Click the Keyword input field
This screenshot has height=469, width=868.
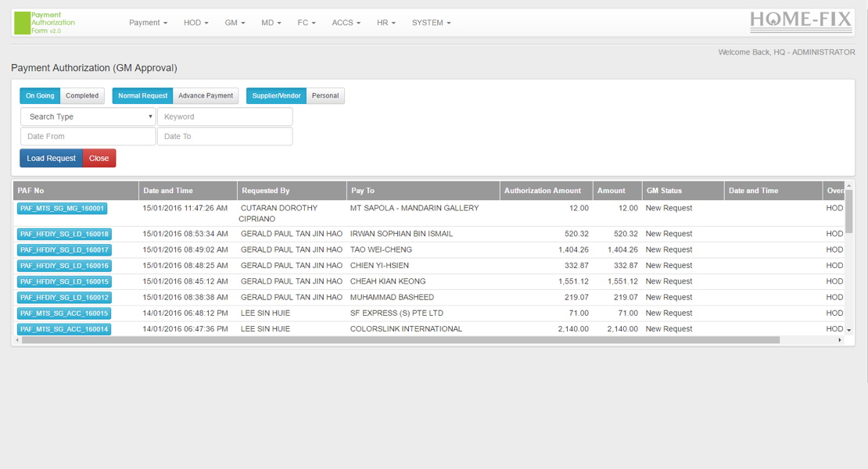[224, 116]
